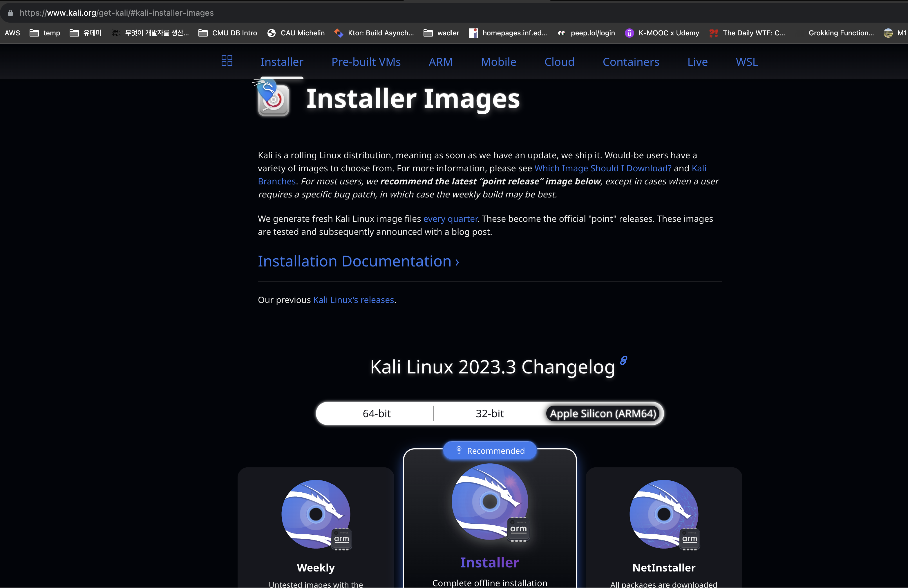This screenshot has height=588, width=908.
Task: Click the changelog permalink chain icon
Action: pyautogui.click(x=623, y=360)
